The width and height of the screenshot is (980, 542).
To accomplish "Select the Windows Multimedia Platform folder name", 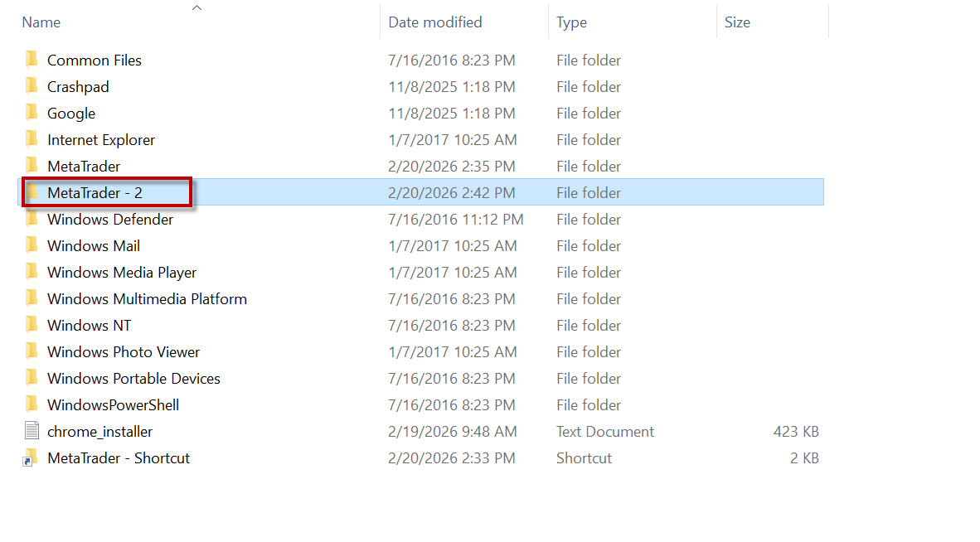I will point(147,298).
